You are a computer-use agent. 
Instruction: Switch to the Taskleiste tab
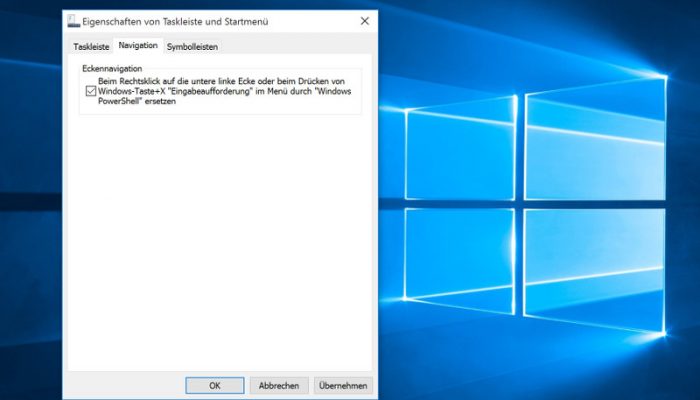(x=91, y=46)
